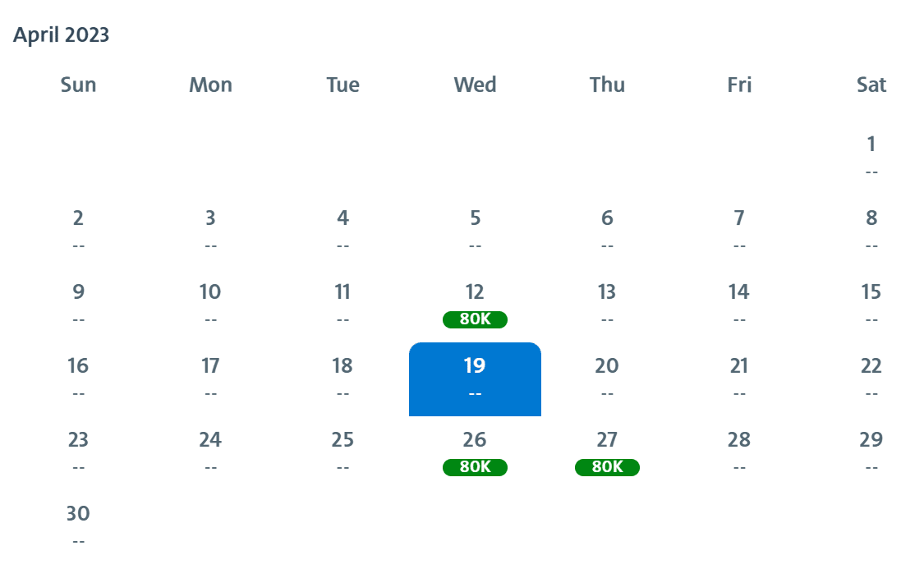Pick Thursday April 13
The image size is (924, 569).
[x=607, y=304]
